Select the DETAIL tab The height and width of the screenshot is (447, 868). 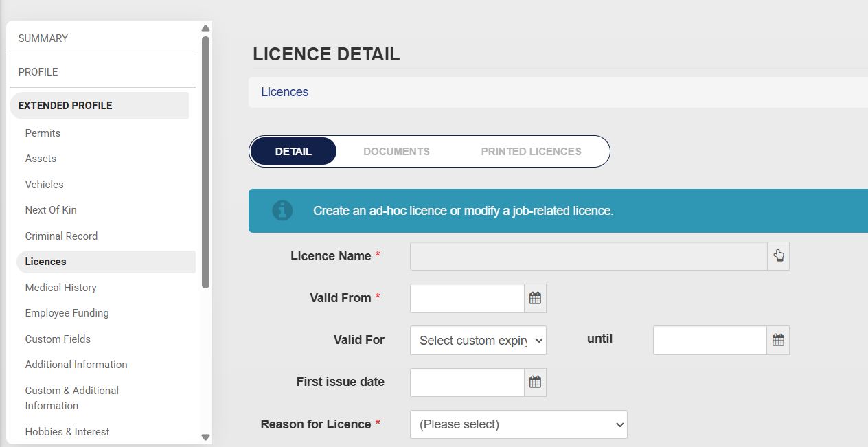pos(293,151)
